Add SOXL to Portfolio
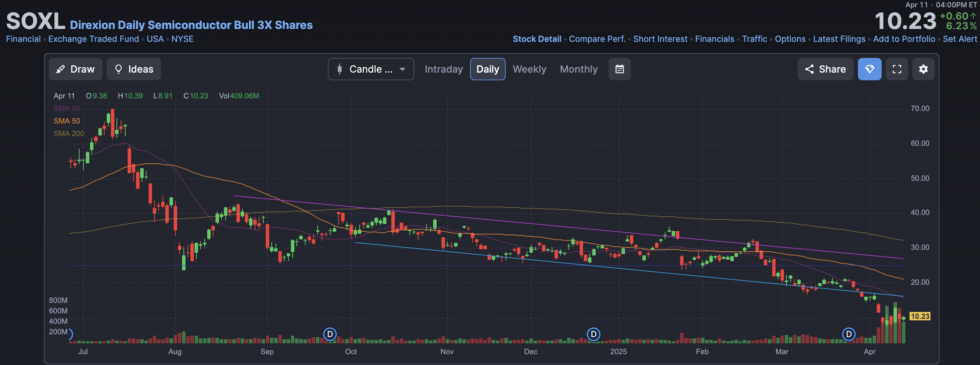The image size is (980, 365). (x=904, y=39)
